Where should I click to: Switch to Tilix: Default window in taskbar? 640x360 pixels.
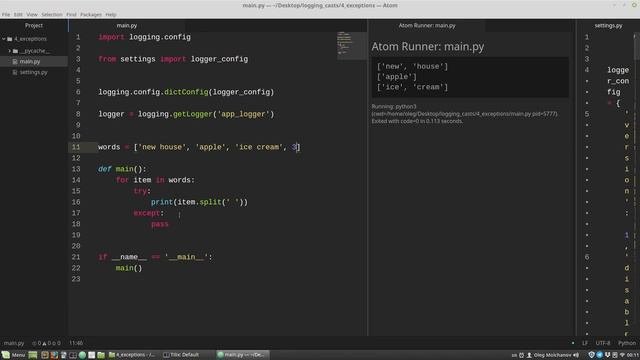coord(181,355)
